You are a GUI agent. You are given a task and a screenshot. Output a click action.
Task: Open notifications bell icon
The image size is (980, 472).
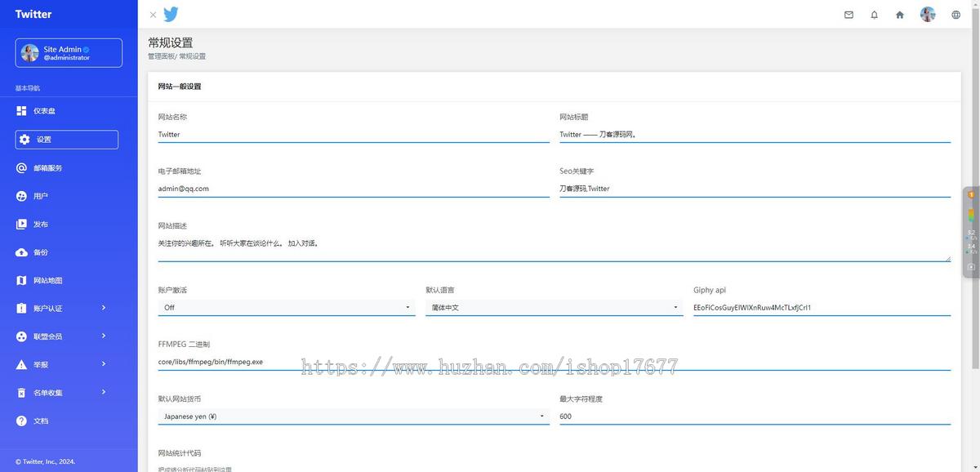pos(874,15)
